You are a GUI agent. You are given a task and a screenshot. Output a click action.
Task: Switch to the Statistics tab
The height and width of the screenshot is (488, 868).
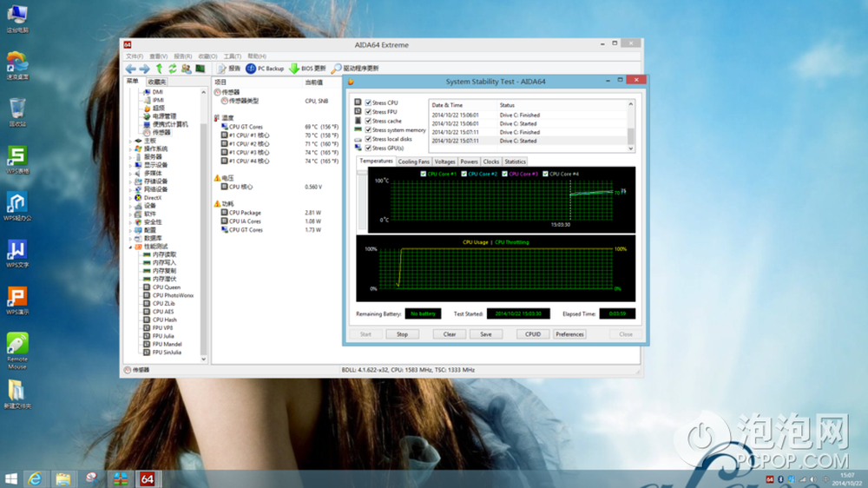(515, 162)
